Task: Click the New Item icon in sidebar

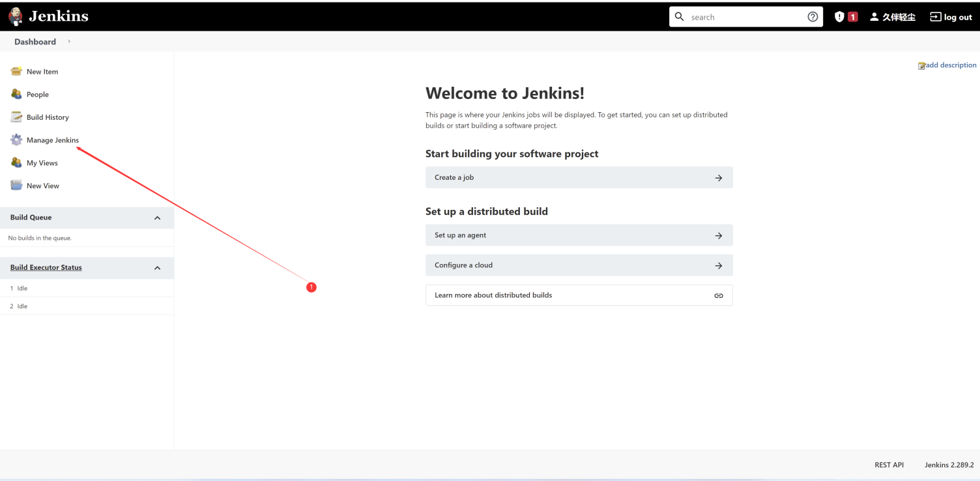Action: click(x=16, y=71)
